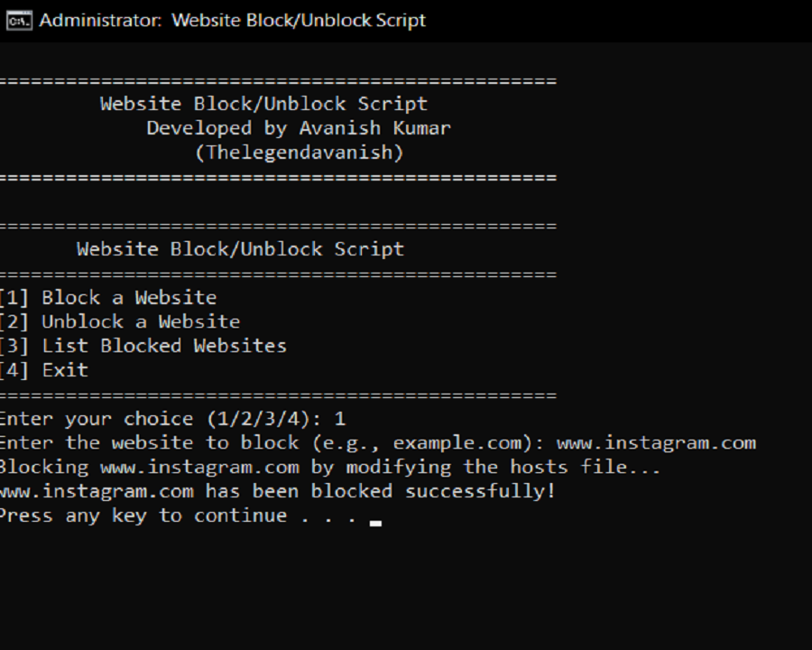The height and width of the screenshot is (650, 812).
Task: Click the Administrator window title text
Action: tap(233, 20)
